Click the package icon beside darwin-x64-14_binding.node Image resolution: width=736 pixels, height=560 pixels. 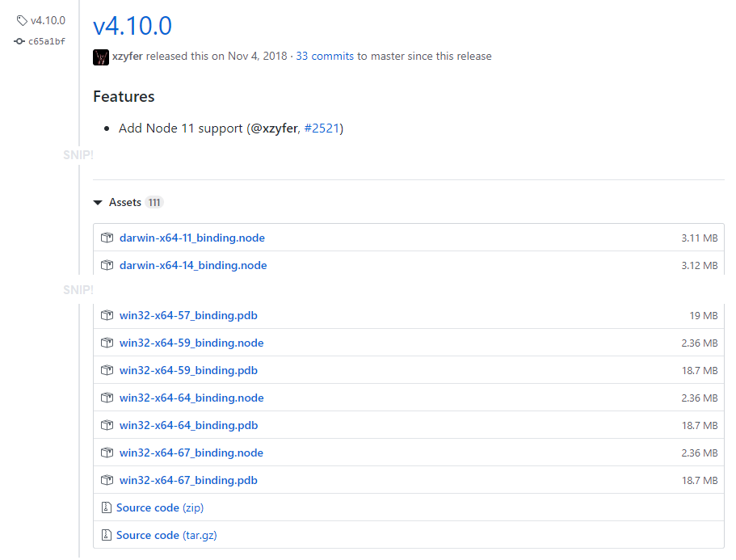point(107,265)
